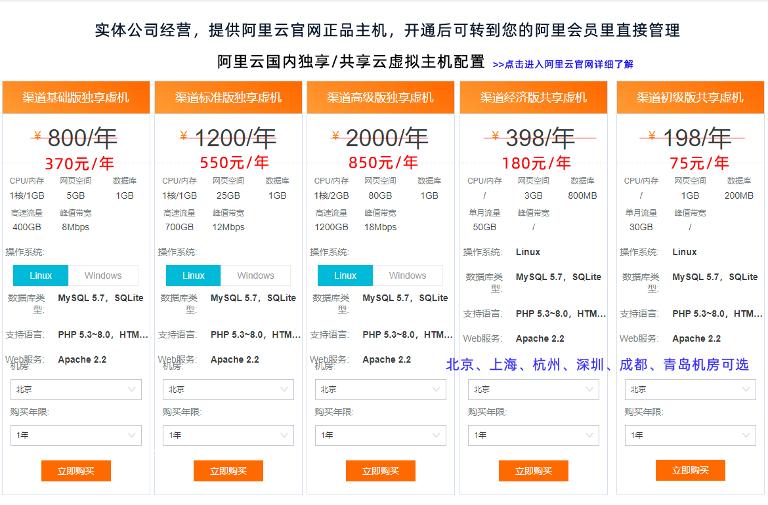The image size is (768, 505).
Task: Click the 北京、上海、杭州、深圳、成都、青岛机房可选 text
Action: 598,364
